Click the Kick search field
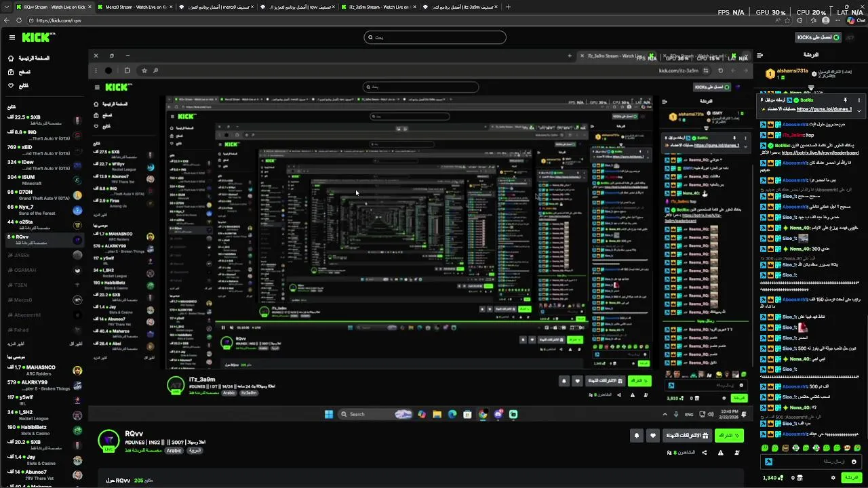 [435, 37]
